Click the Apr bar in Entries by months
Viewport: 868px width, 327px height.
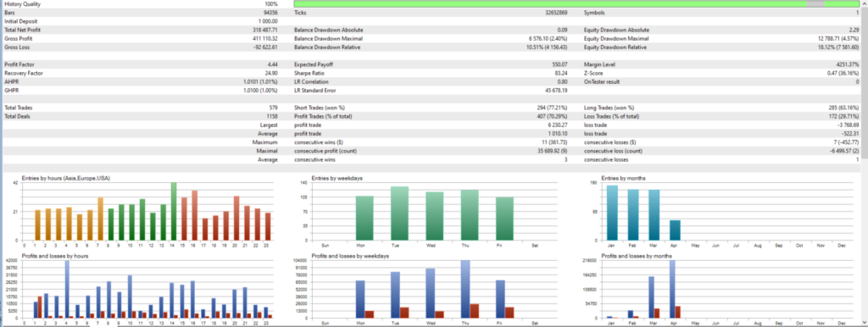click(x=675, y=230)
